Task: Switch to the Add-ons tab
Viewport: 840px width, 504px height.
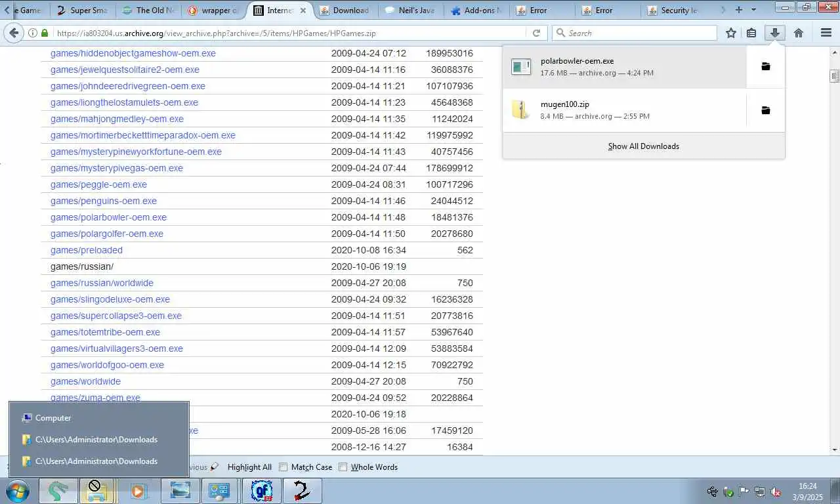Action: (477, 10)
